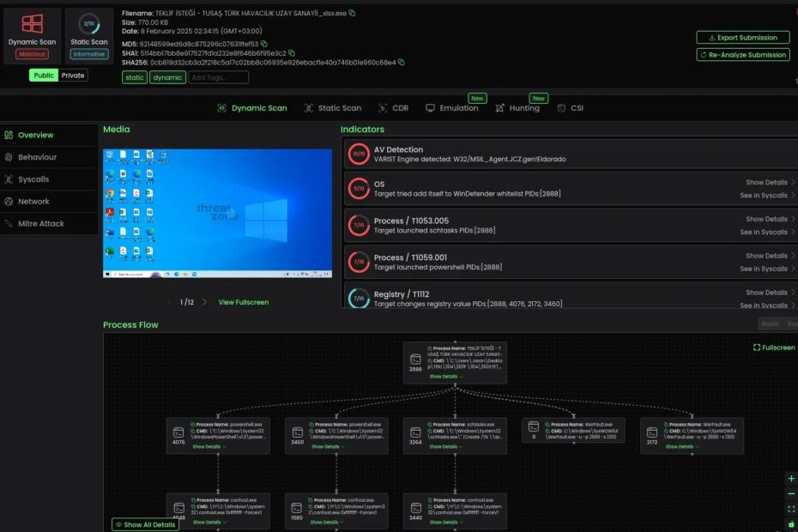Click the Add Tags input field
This screenshot has height=532, width=798.
click(218, 77)
